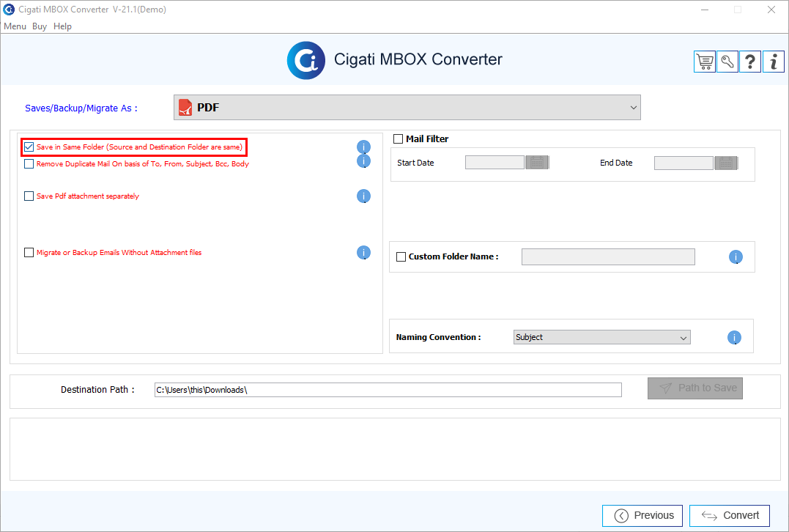789x532 pixels.
Task: Open End Date calendar picker icon
Action: [x=726, y=163]
